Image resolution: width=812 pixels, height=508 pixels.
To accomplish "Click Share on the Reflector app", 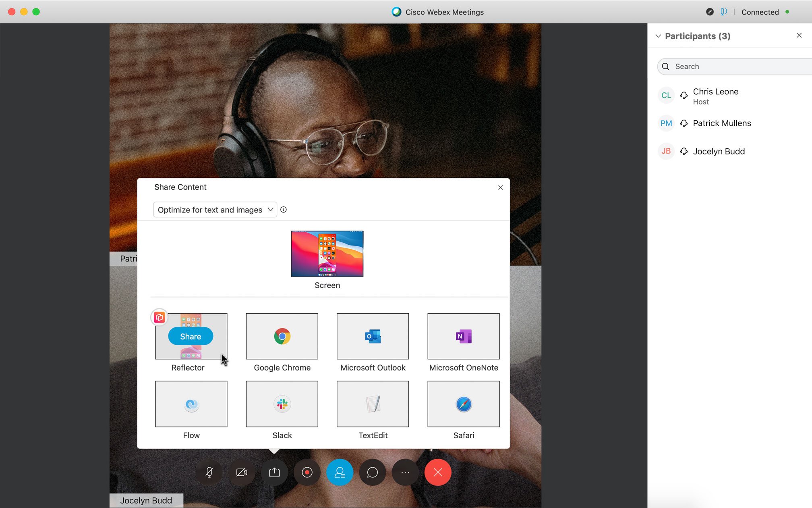I will [x=190, y=336].
